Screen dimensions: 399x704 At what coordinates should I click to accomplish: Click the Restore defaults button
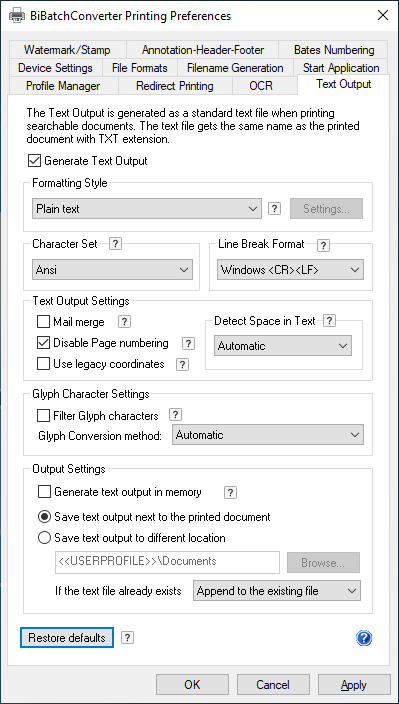click(x=67, y=638)
